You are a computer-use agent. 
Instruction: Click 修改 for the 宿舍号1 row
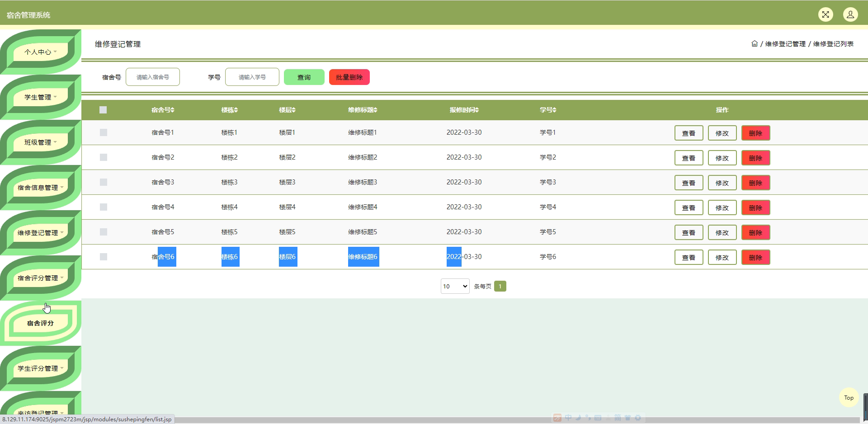click(722, 133)
